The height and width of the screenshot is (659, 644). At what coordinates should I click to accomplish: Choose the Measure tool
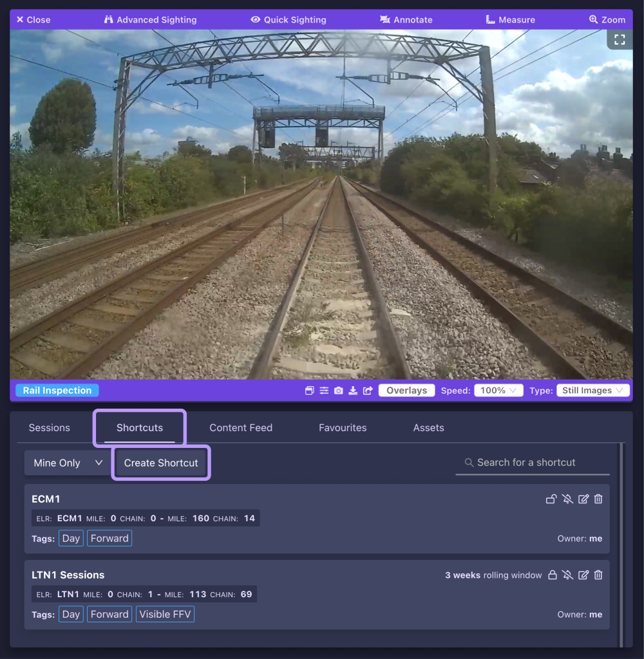511,20
